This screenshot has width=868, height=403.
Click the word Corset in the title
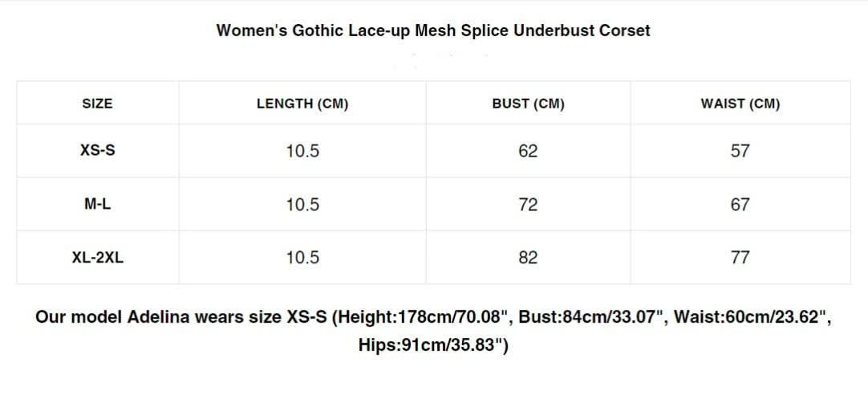(x=624, y=30)
